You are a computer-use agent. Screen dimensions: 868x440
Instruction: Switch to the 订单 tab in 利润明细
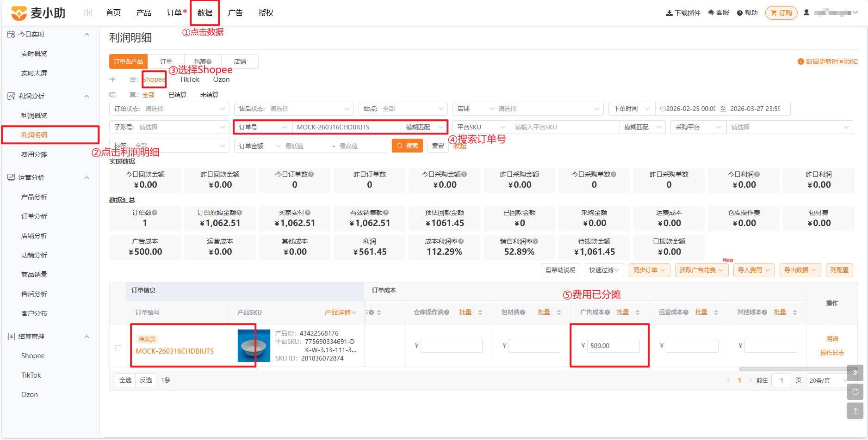[x=166, y=61]
